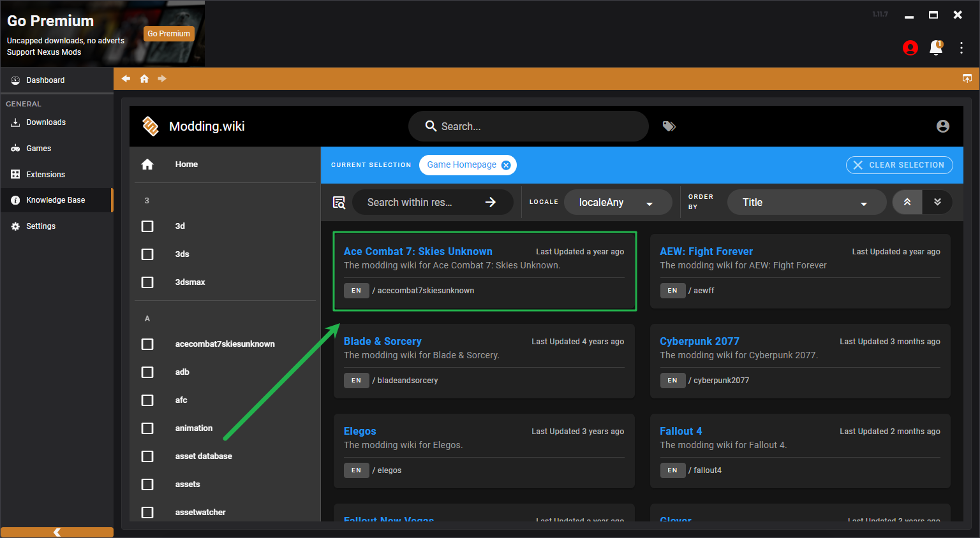Sort results in ascending order
The image size is (980, 538).
907,202
